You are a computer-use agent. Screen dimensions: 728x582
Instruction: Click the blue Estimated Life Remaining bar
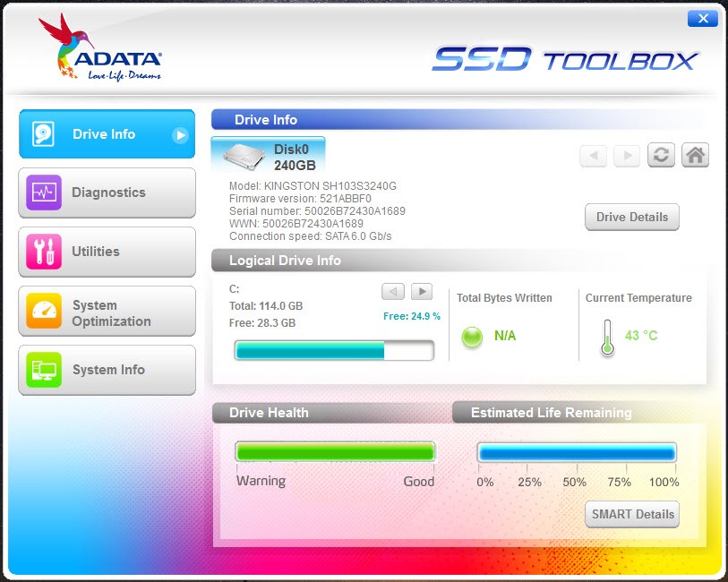coord(577,452)
